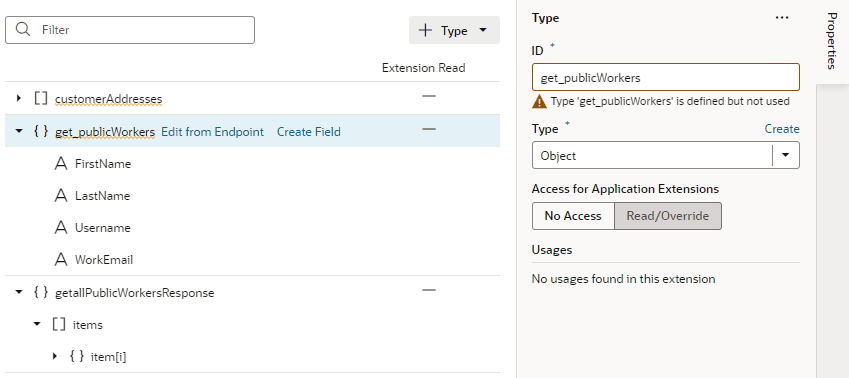This screenshot has height=378, width=849.
Task: Select the FirstName field row
Action: point(252,164)
